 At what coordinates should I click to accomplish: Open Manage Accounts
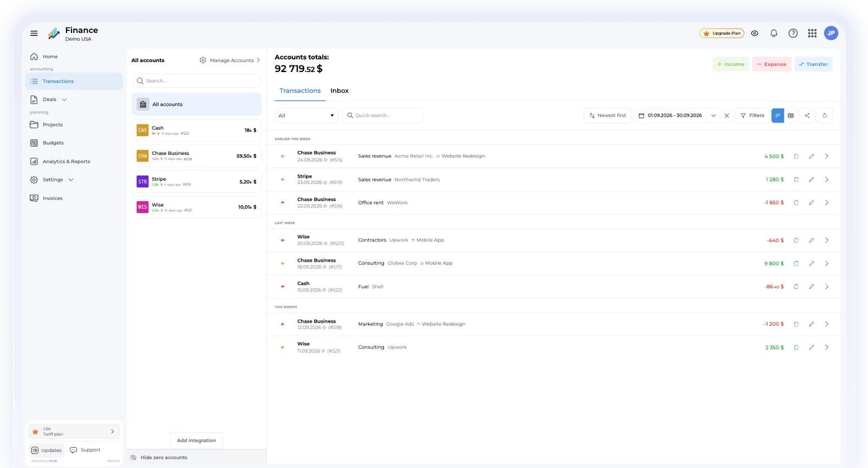pyautogui.click(x=230, y=60)
